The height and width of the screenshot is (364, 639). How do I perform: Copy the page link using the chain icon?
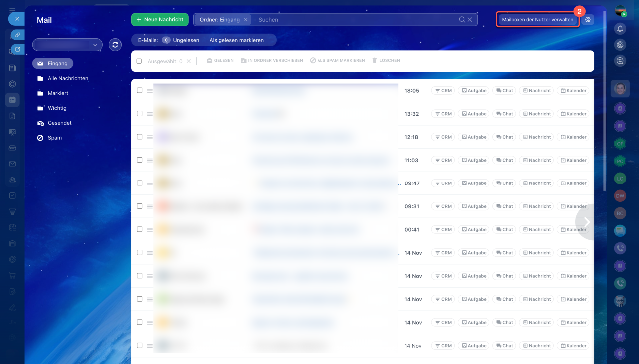(x=17, y=35)
